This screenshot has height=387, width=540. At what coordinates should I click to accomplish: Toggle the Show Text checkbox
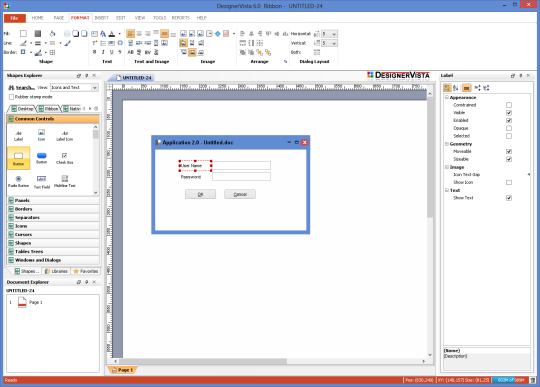coord(509,198)
